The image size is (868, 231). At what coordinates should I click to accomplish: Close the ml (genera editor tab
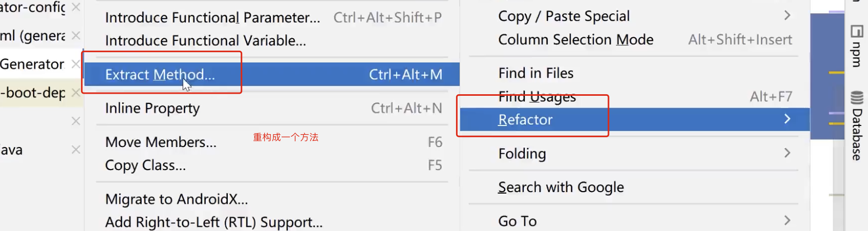point(76,35)
